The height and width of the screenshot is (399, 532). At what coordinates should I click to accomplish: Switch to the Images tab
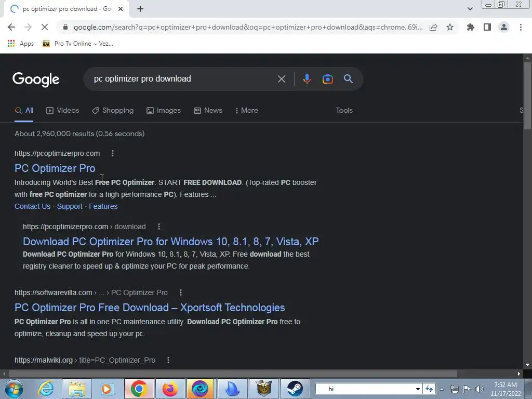164,111
